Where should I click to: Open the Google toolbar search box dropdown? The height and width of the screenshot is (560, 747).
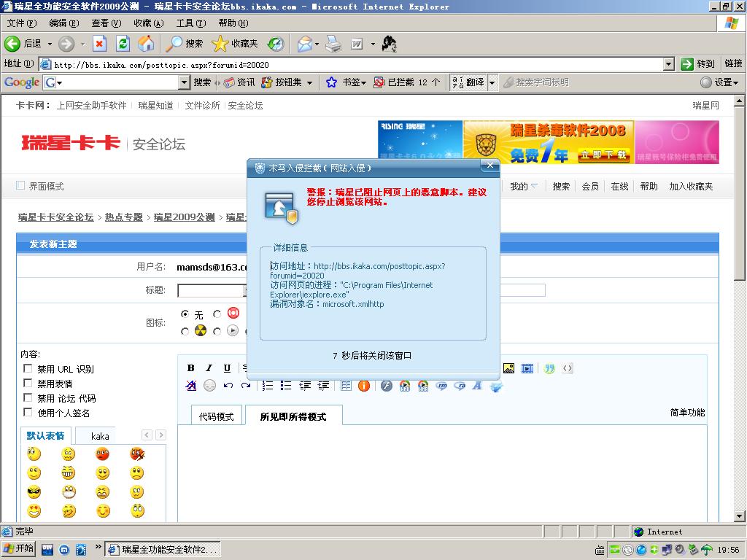(185, 82)
